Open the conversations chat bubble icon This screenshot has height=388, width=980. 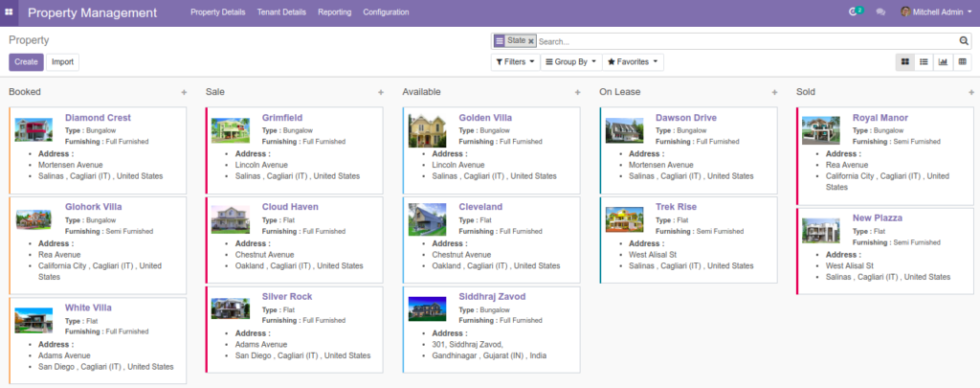click(880, 11)
